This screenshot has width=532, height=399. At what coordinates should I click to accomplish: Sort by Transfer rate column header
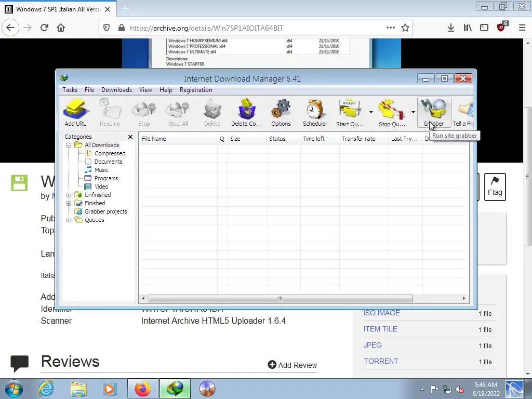click(x=364, y=139)
